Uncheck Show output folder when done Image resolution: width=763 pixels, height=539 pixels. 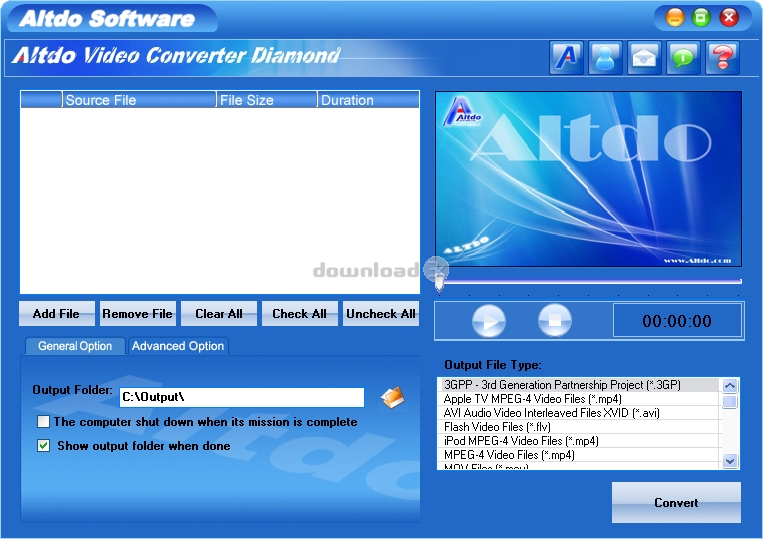pos(43,446)
